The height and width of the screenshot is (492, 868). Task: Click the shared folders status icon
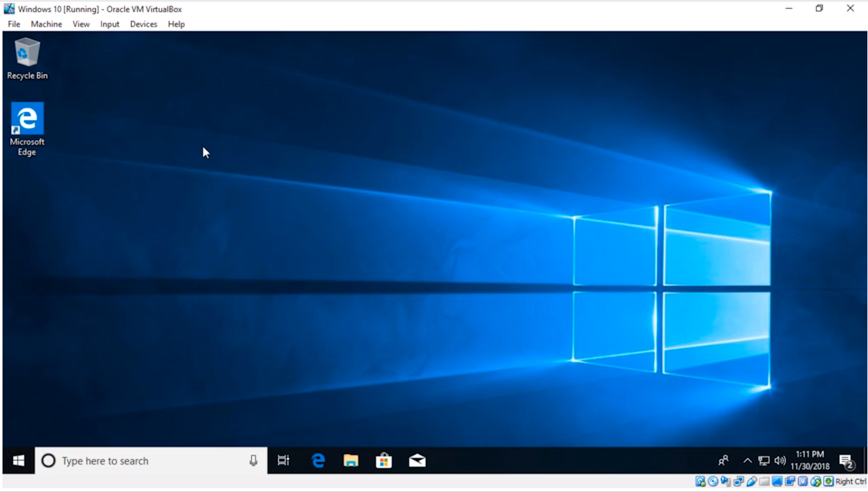pyautogui.click(x=764, y=481)
